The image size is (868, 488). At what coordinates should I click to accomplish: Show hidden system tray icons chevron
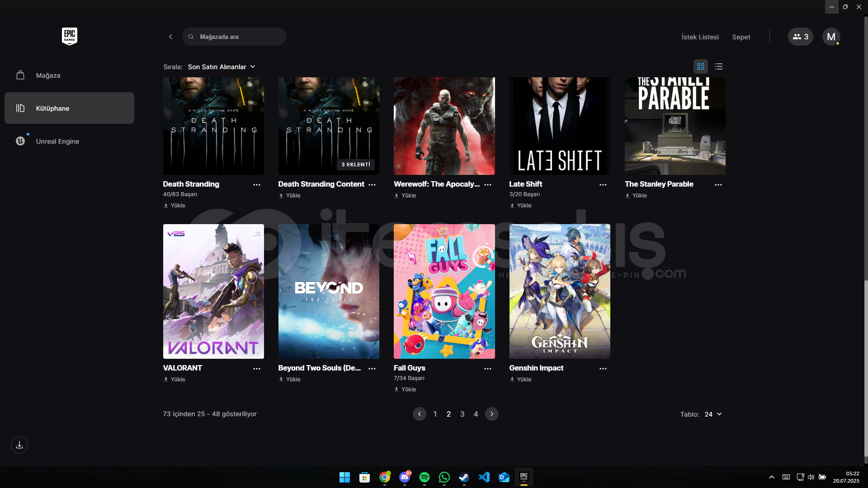click(772, 477)
